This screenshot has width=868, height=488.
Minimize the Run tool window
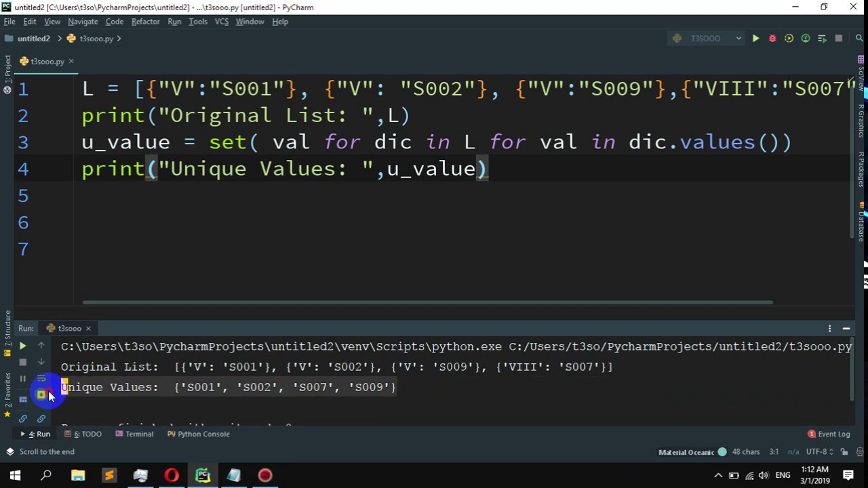coord(846,329)
